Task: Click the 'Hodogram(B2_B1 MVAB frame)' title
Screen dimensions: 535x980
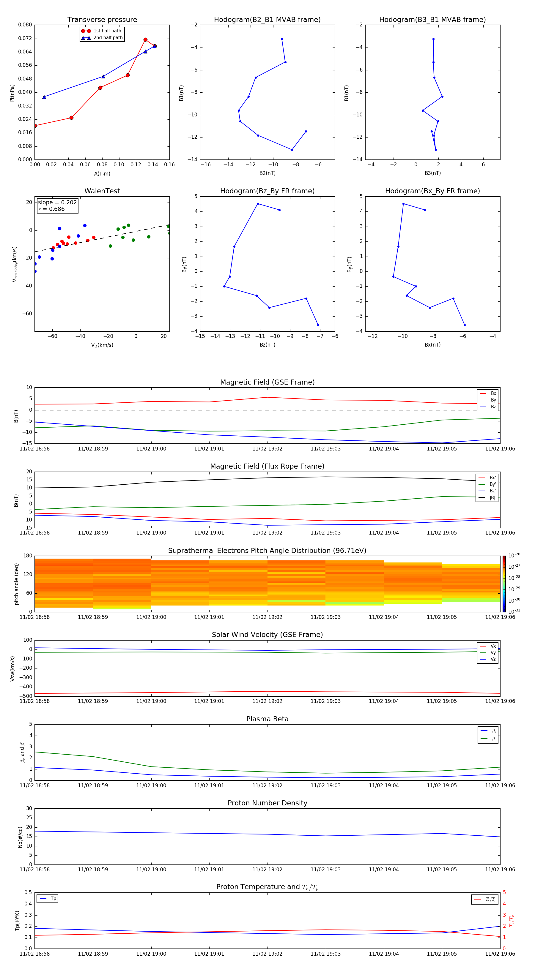Action: 267,19
